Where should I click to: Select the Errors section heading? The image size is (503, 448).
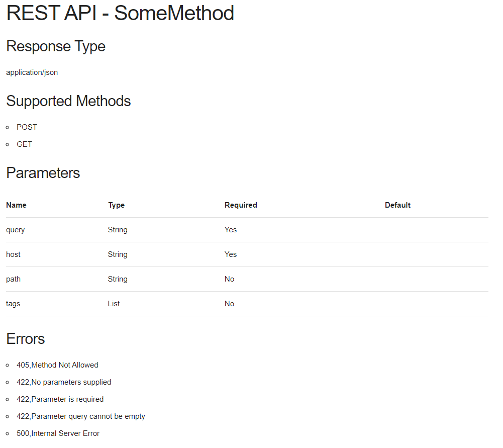26,339
